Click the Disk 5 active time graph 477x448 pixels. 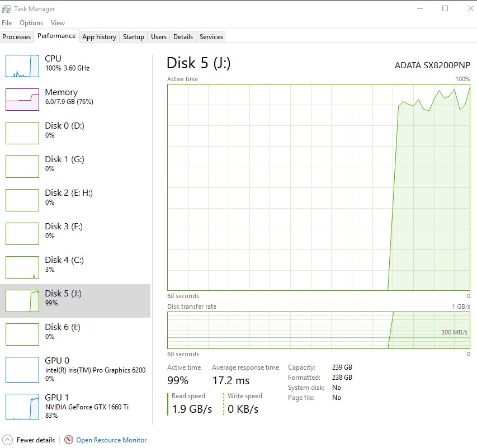coord(319,187)
